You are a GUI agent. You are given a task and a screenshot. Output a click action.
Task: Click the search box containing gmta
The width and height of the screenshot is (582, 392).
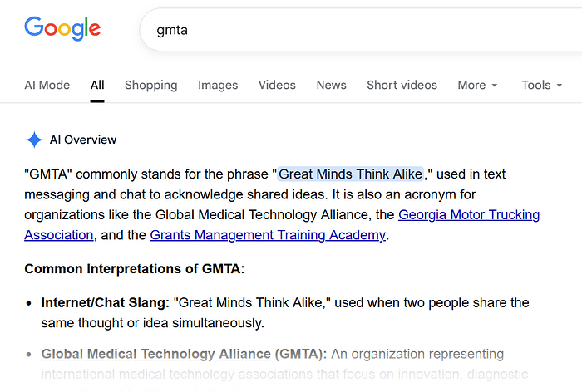pos(358,30)
